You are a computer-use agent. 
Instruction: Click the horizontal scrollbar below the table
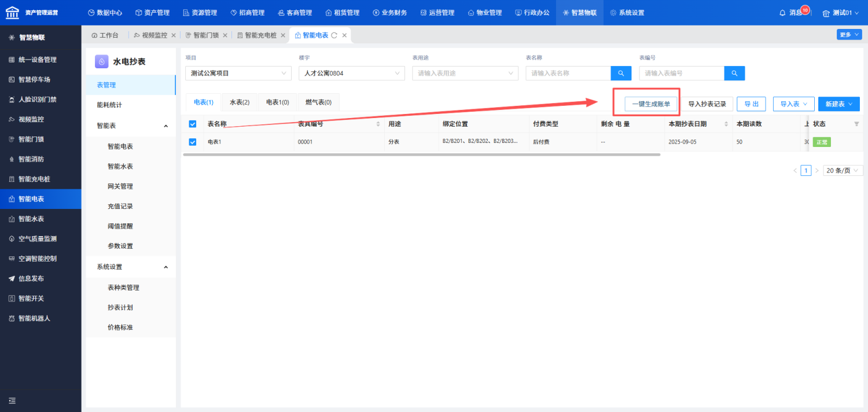422,154
